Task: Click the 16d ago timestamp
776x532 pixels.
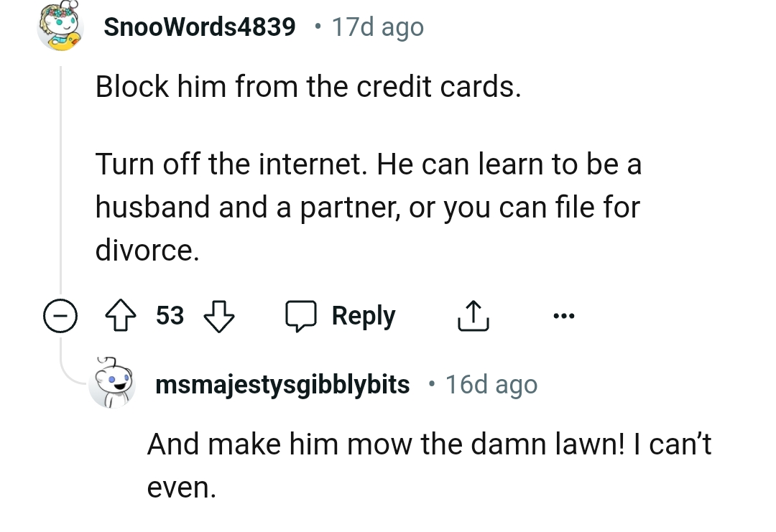Action: tap(490, 385)
